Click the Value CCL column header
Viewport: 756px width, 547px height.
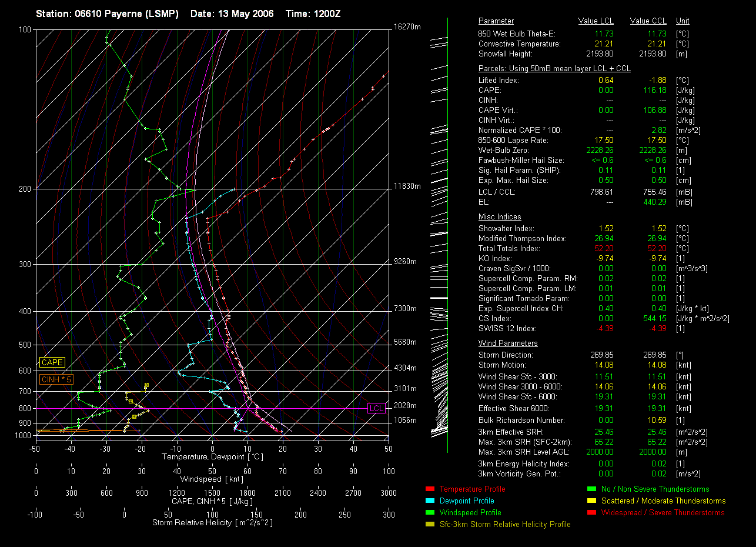648,21
